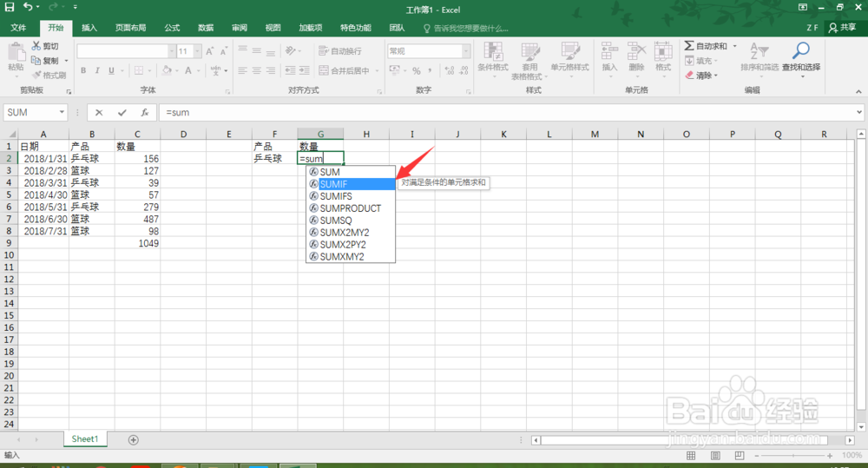Select SUMIF in the autocomplete list

pyautogui.click(x=351, y=184)
